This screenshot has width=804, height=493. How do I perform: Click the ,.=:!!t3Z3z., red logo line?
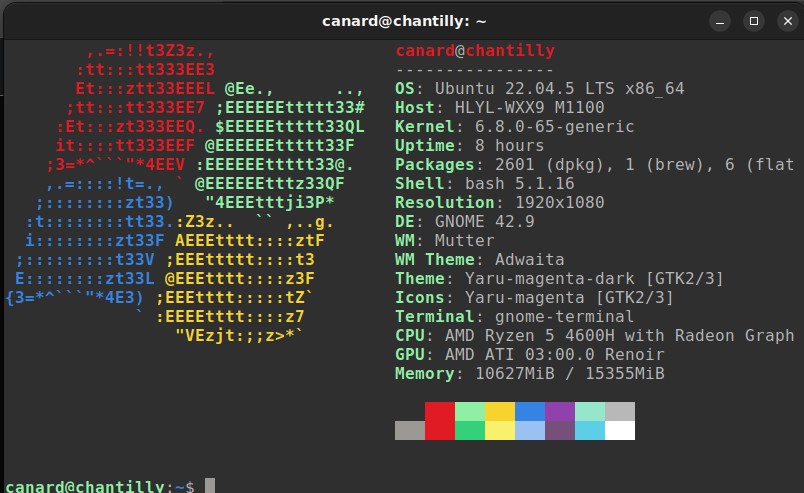click(x=150, y=50)
